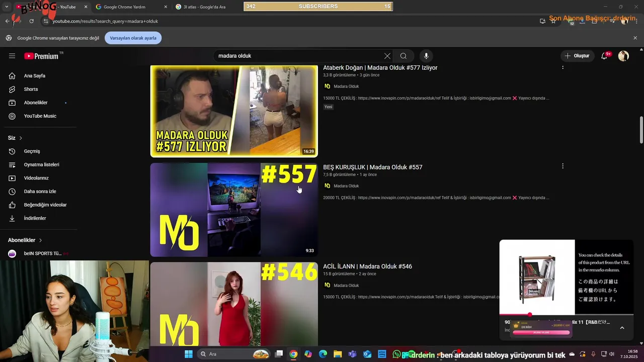Open YouTube notifications bell

click(x=604, y=56)
